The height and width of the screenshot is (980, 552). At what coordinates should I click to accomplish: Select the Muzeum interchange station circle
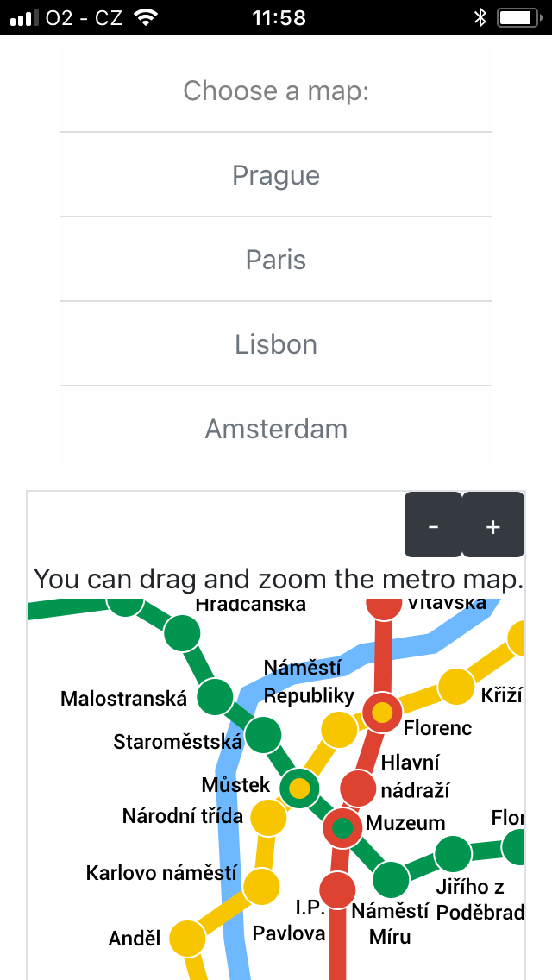click(x=343, y=828)
